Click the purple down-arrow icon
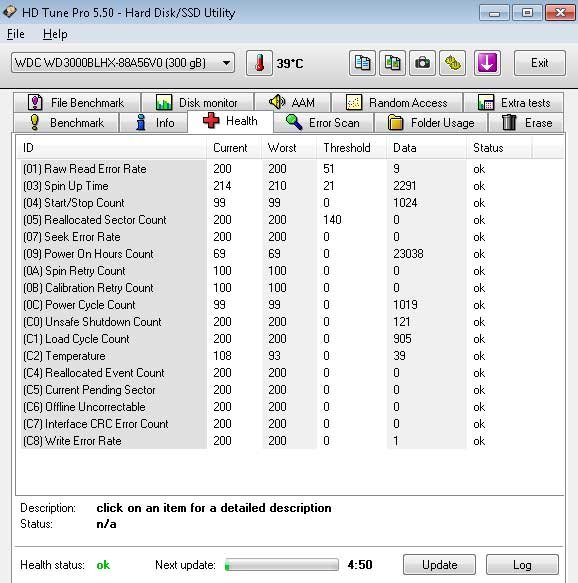Image resolution: width=578 pixels, height=583 pixels. (487, 63)
